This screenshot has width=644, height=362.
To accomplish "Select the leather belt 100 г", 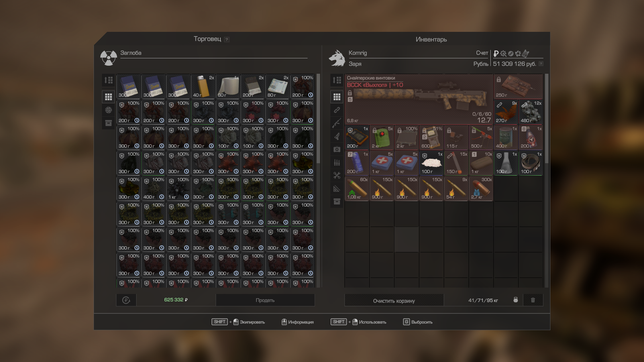I will [x=531, y=163].
